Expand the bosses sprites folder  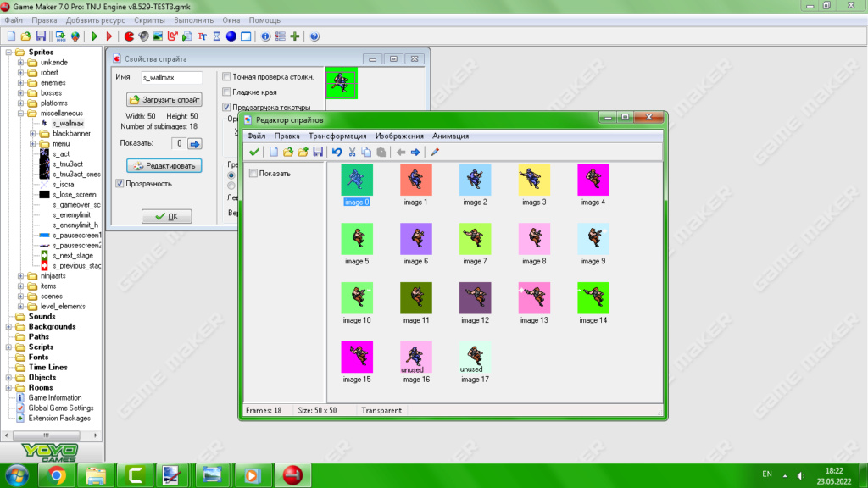click(21, 93)
